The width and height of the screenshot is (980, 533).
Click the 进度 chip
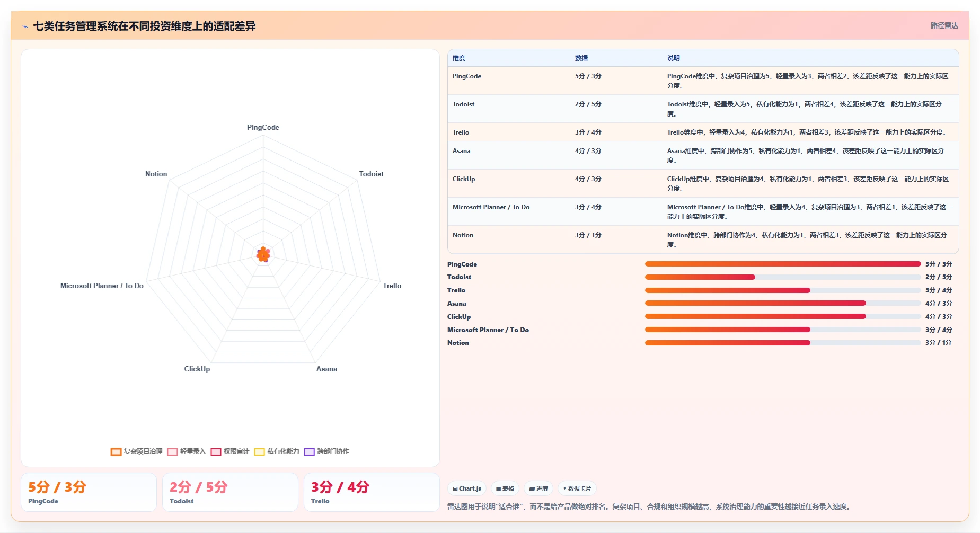538,488
